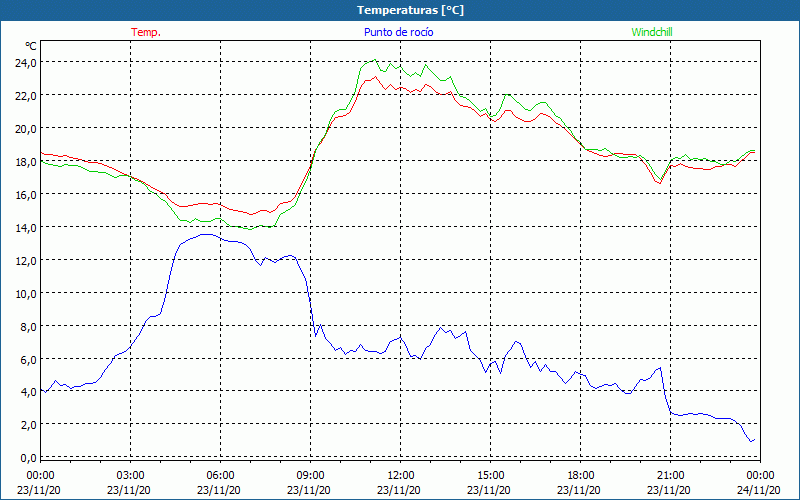
Task: Click the 22,0 y-axis value
Action: click(26, 96)
